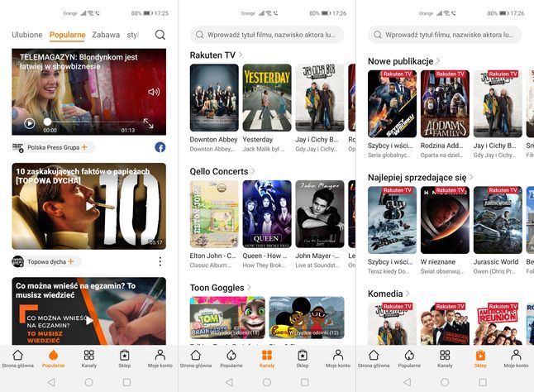
Task: Open Jurassic World poster
Action: (498, 220)
